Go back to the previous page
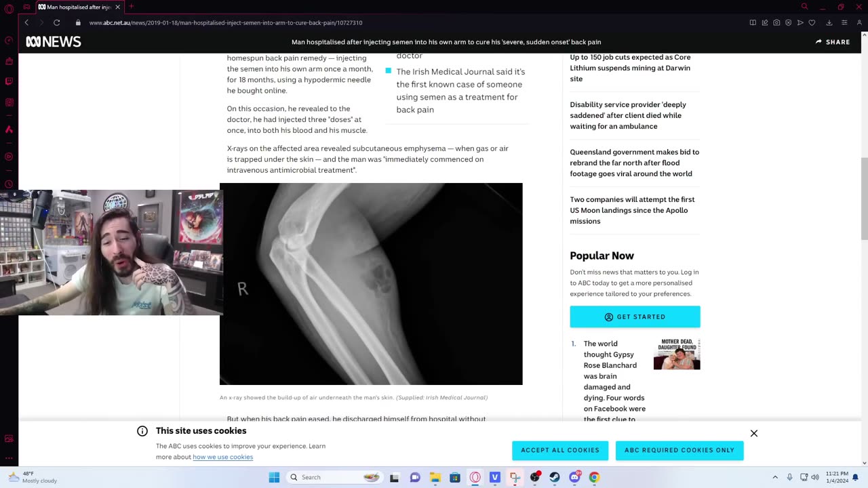Image resolution: width=868 pixels, height=488 pixels. pyautogui.click(x=26, y=22)
